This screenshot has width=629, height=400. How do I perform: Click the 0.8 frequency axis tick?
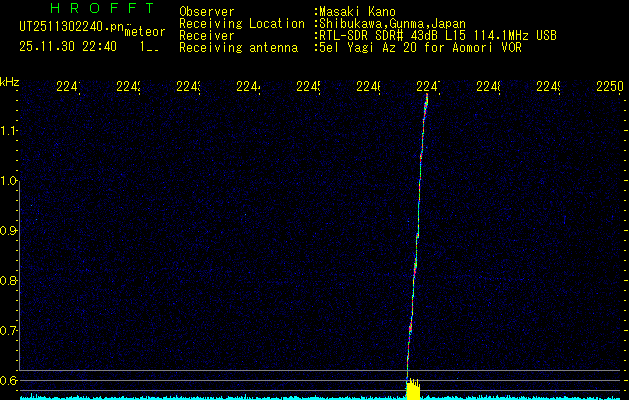(x=9, y=281)
